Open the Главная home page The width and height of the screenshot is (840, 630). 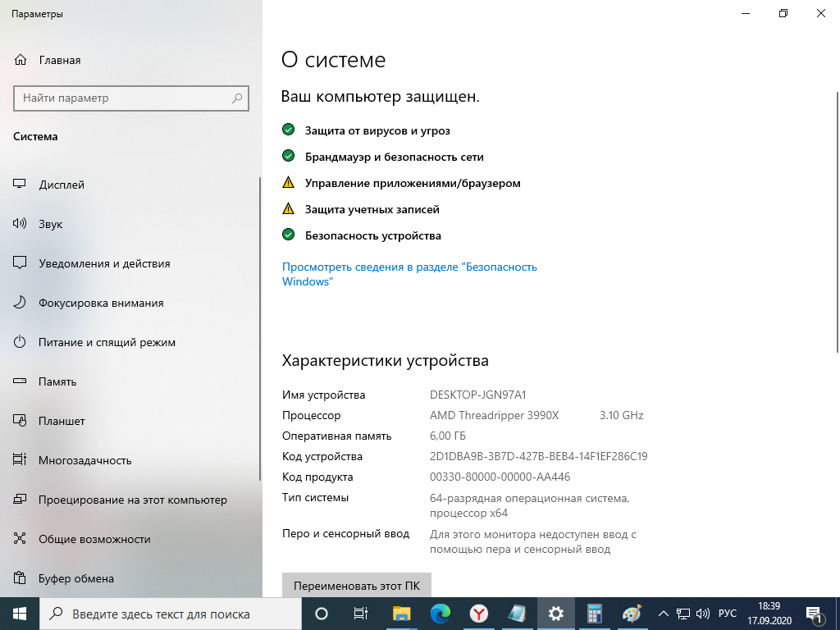pyautogui.click(x=59, y=60)
